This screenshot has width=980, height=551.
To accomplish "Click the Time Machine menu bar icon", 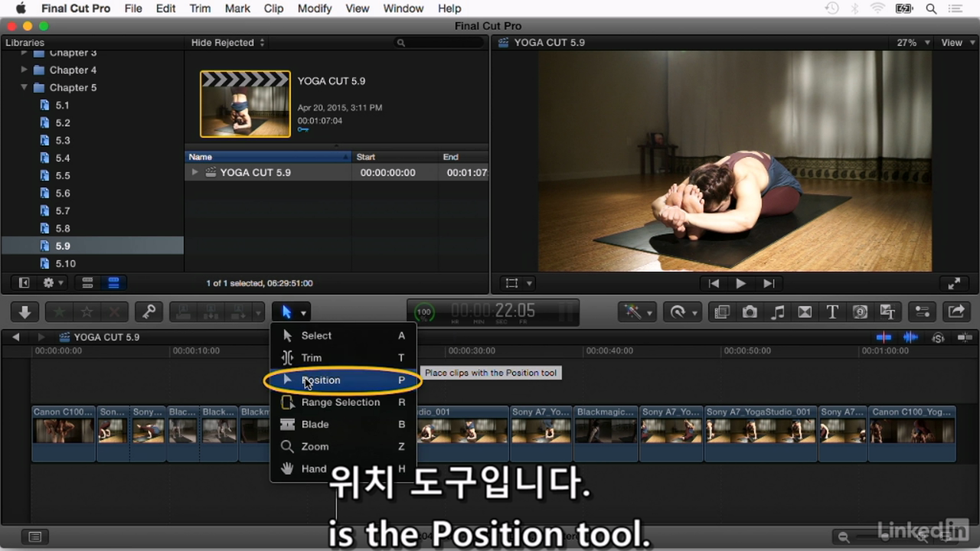I will pyautogui.click(x=831, y=8).
